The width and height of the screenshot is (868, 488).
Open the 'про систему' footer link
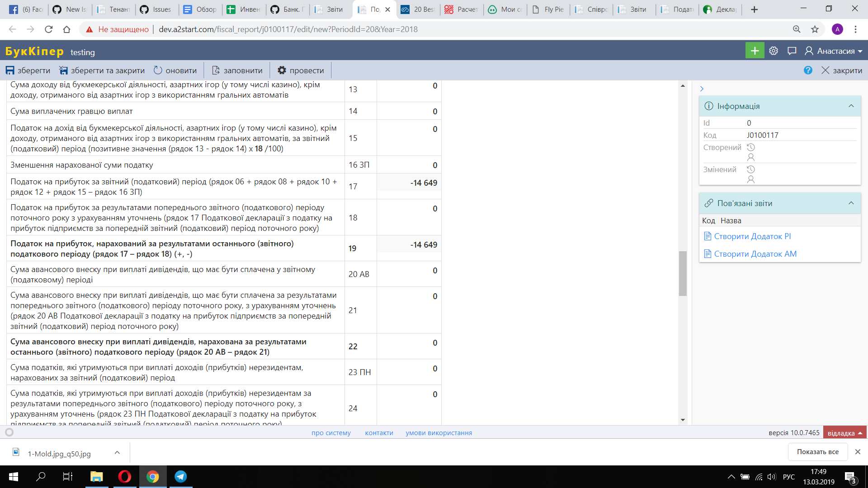pos(331,433)
